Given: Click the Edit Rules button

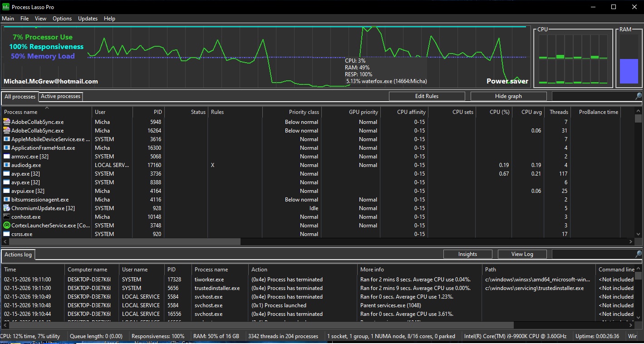Looking at the screenshot, I should [427, 96].
